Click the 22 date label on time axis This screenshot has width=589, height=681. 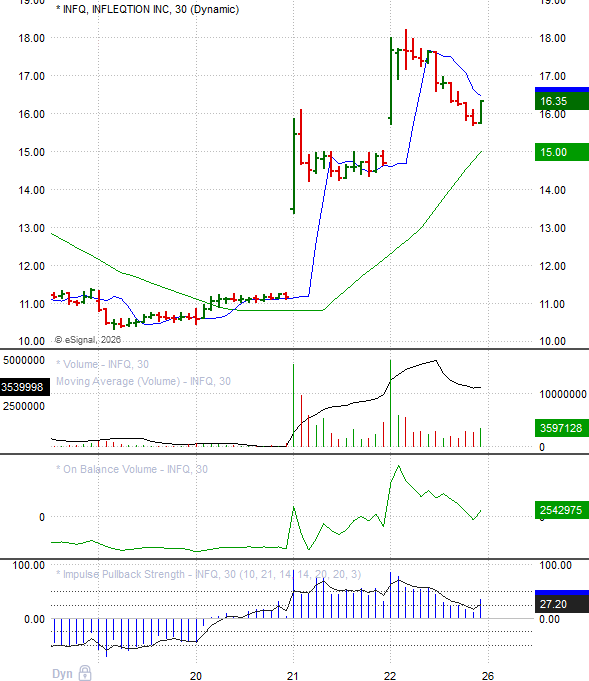[390, 676]
